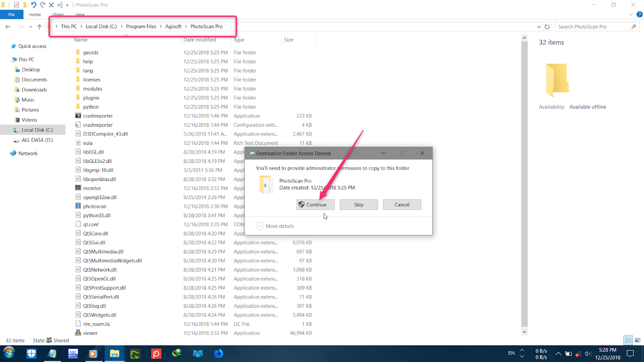
Task: Select Network in navigation pane
Action: click(28, 153)
